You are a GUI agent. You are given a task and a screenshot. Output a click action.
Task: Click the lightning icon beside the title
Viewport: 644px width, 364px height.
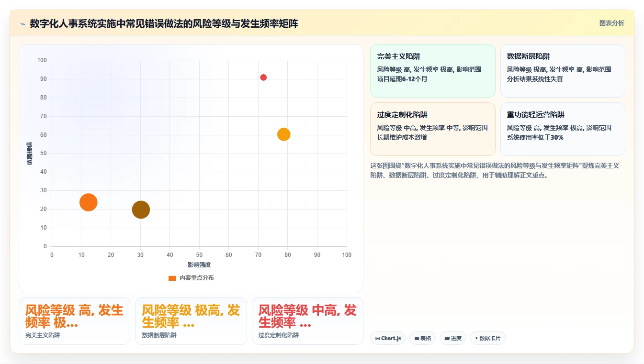[x=23, y=24]
